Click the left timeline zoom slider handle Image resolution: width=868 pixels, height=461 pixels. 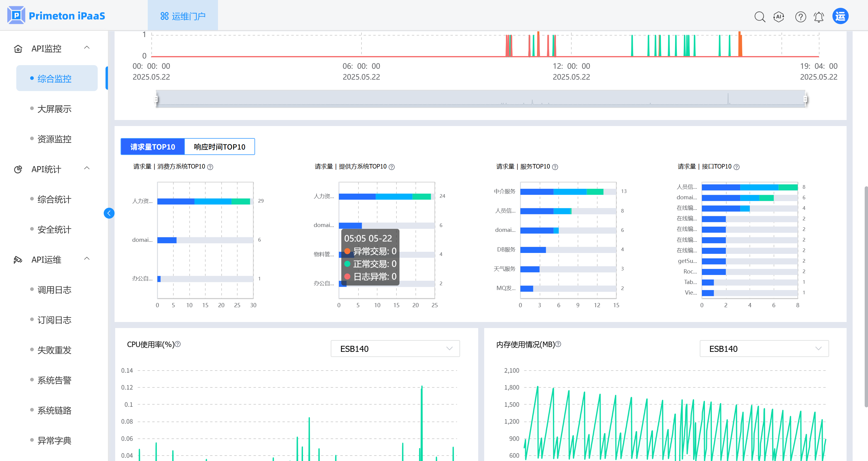click(x=156, y=99)
